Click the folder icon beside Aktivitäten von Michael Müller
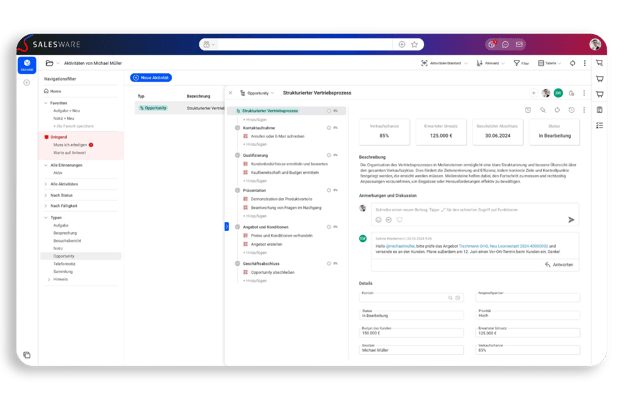Image resolution: width=629 pixels, height=400 pixels. [49, 63]
